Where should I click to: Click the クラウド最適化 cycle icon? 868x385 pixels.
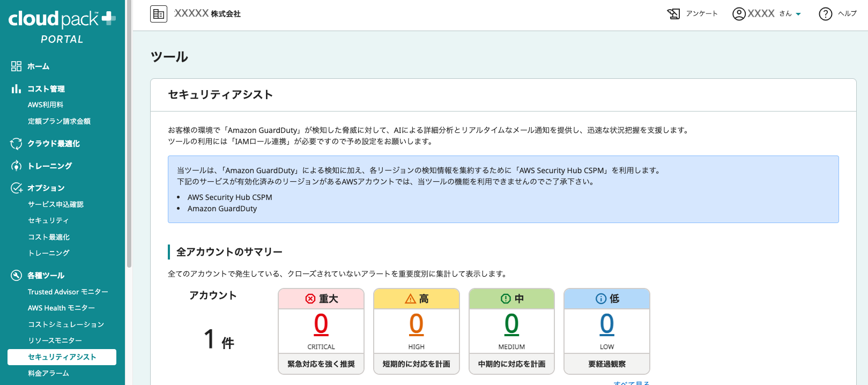coord(16,143)
